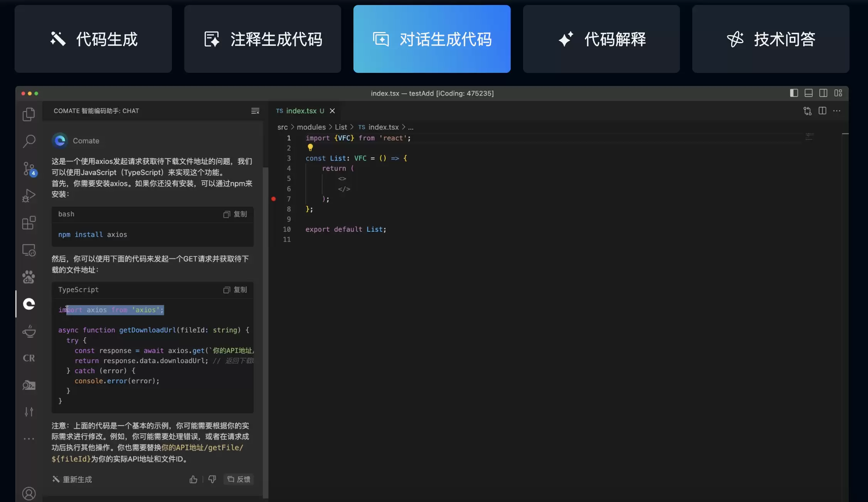
Task: Click line 1 import VFC statement
Action: 358,138
